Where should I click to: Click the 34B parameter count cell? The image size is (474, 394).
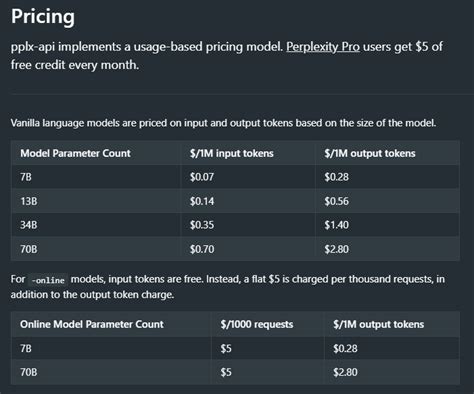click(x=29, y=225)
